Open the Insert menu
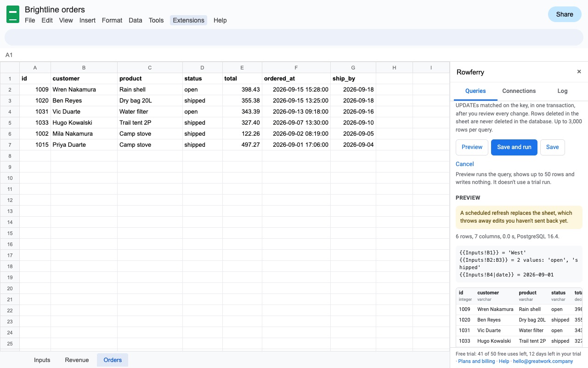 pyautogui.click(x=87, y=20)
